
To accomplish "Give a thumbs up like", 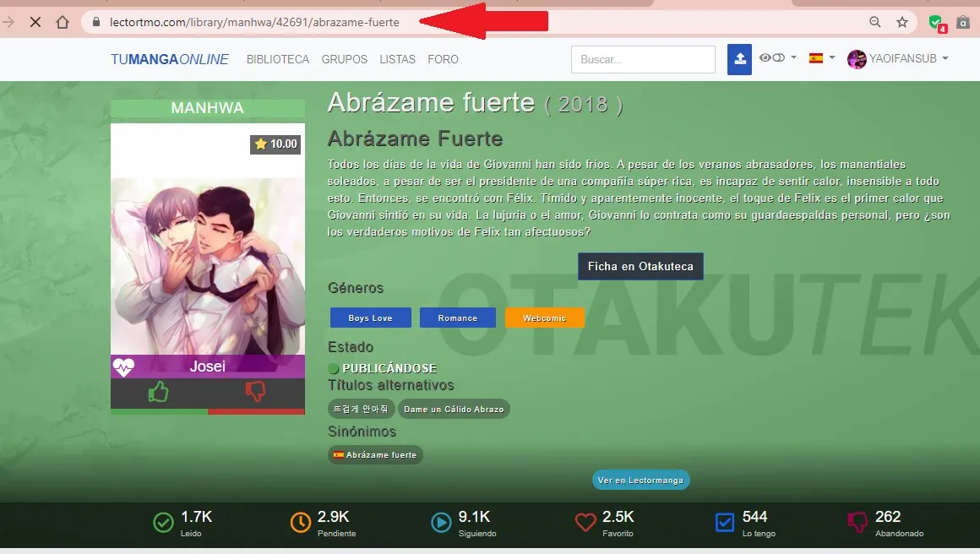I will tap(159, 392).
